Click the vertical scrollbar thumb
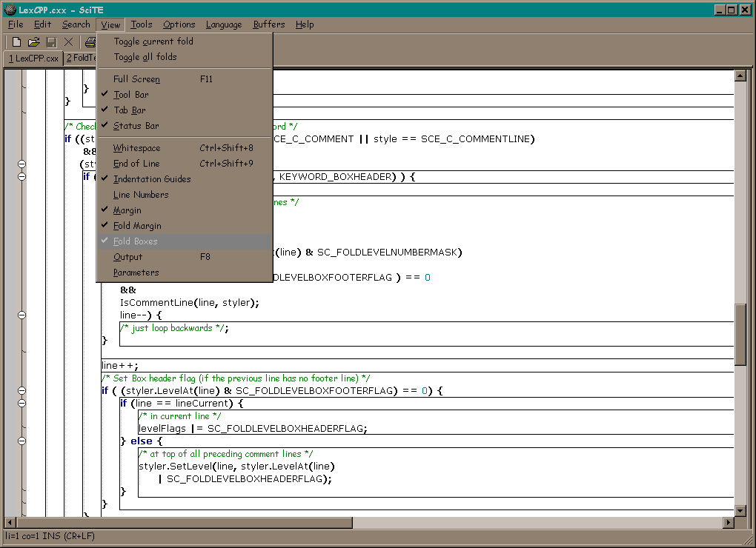Screen dimensions: 756x548 pos(739,333)
